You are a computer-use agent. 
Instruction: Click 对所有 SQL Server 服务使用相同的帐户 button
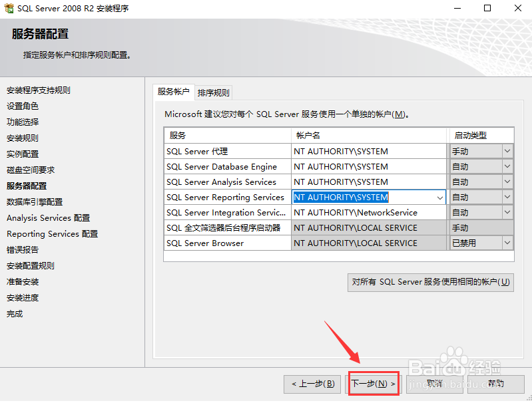[x=431, y=282]
